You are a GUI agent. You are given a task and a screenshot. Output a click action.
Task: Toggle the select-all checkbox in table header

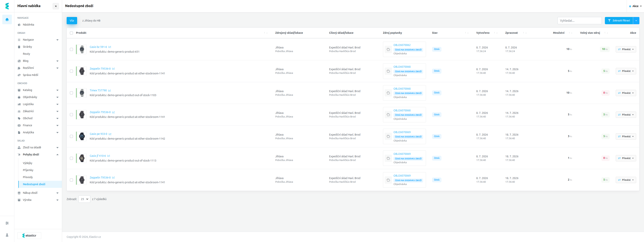[x=71, y=33]
